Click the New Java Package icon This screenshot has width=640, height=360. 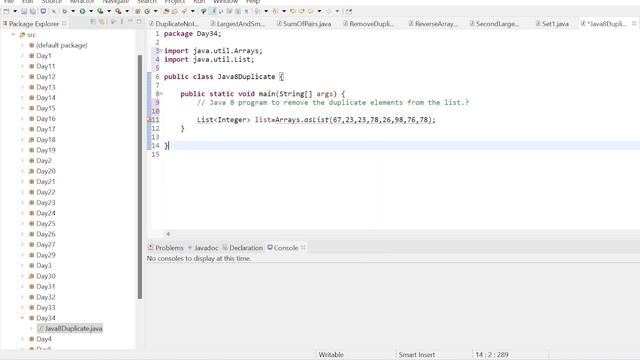(x=138, y=11)
